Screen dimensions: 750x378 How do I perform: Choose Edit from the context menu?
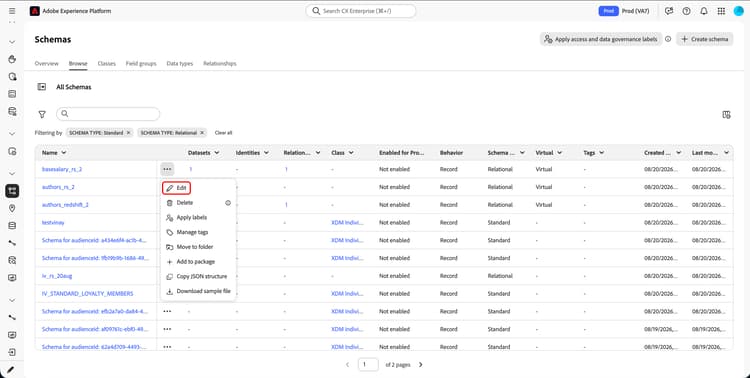tap(176, 188)
